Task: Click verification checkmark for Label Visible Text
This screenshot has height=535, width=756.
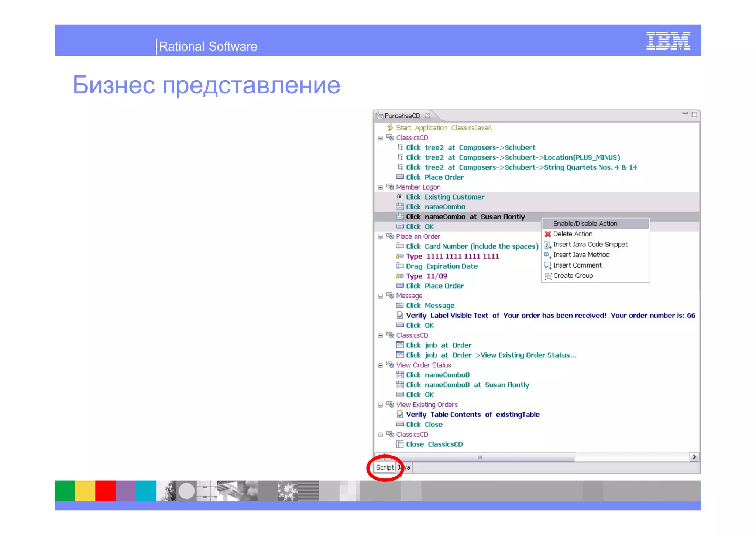Action: [400, 315]
